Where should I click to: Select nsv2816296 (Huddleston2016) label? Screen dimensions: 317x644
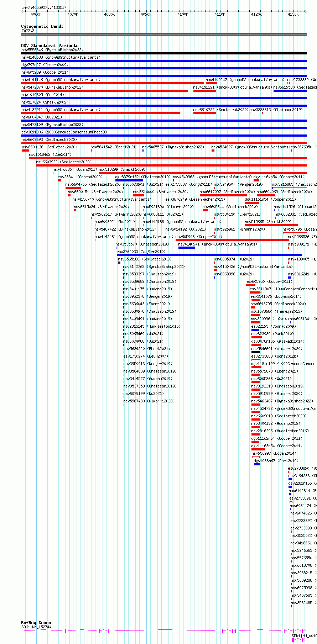coord(280,431)
